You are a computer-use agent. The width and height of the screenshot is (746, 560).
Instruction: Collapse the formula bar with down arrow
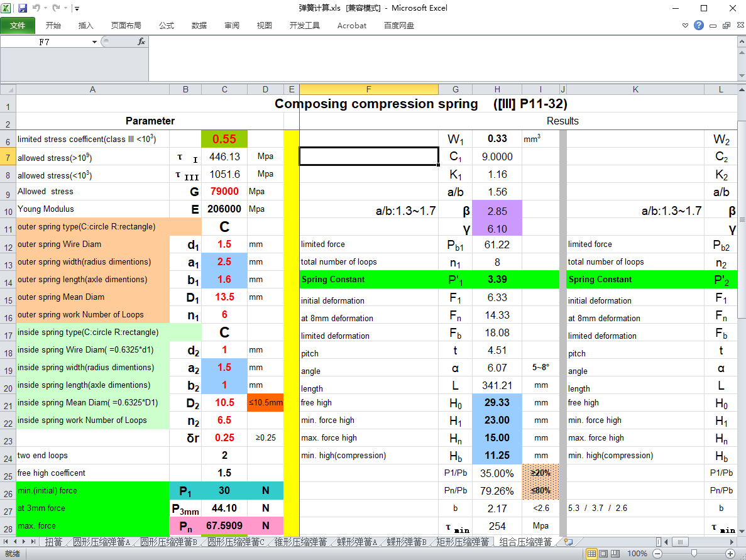click(x=741, y=75)
